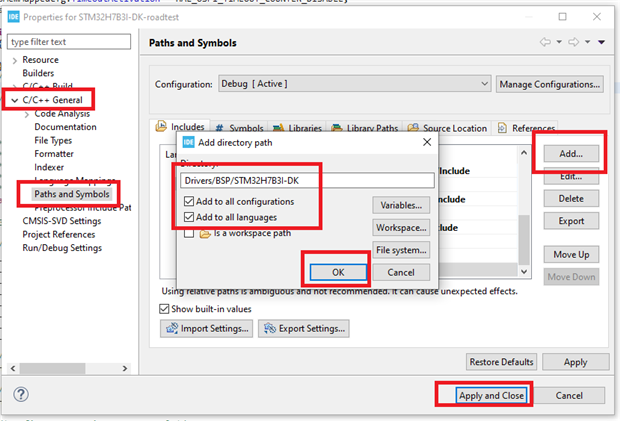Click include list scrollbar down arrow

point(524,272)
